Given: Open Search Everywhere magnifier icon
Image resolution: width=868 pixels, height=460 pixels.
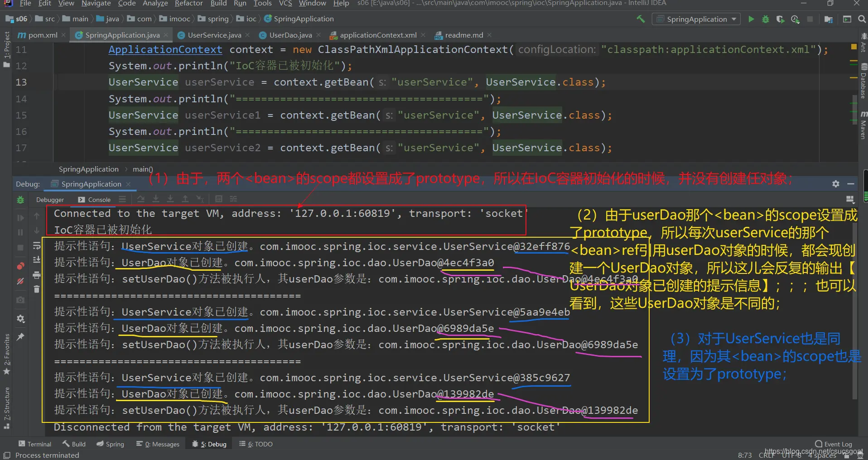Looking at the screenshot, I should (x=862, y=19).
